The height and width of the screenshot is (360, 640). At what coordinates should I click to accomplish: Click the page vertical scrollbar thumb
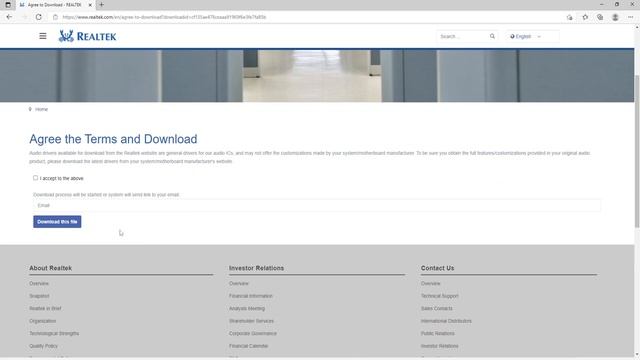637,151
